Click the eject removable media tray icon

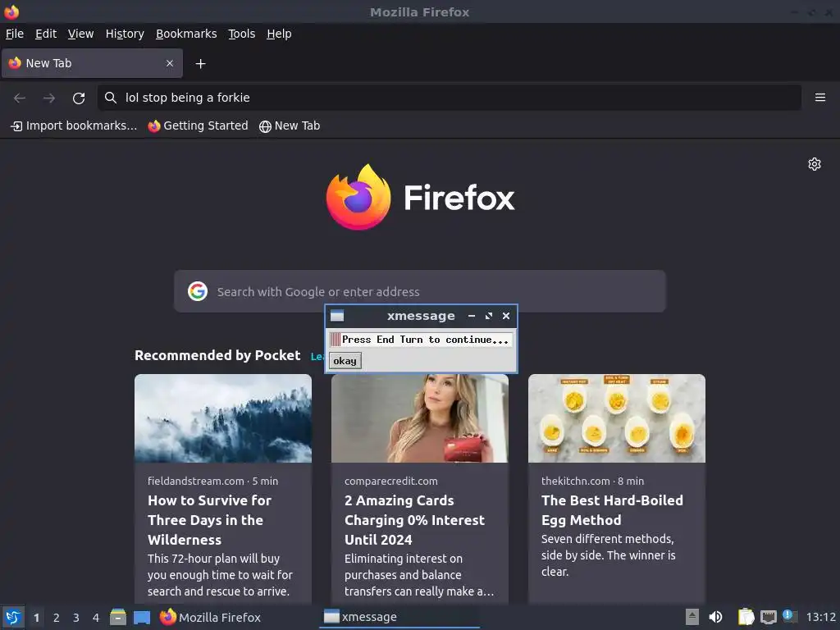[x=692, y=617]
